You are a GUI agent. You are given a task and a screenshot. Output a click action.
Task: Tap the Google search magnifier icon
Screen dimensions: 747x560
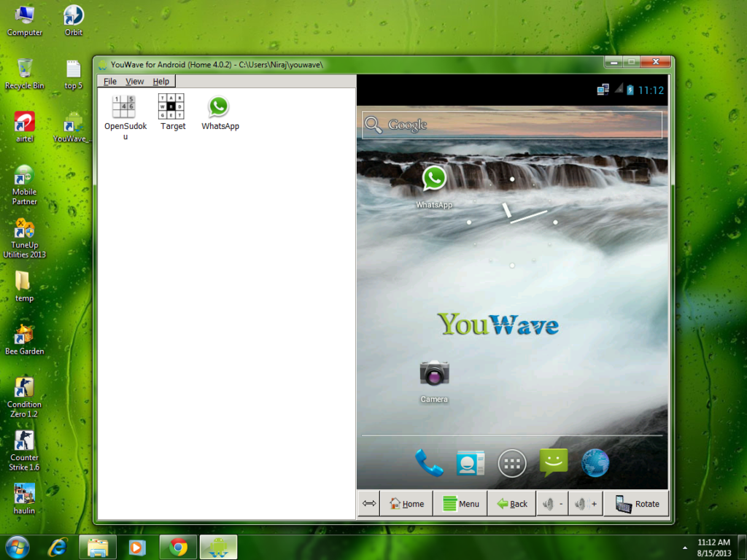(x=373, y=125)
